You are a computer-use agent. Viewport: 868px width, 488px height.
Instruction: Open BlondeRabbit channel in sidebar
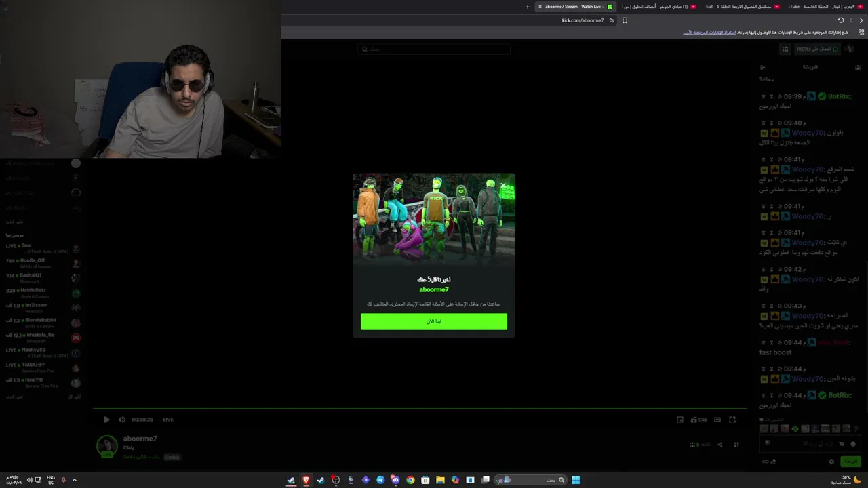(43, 323)
